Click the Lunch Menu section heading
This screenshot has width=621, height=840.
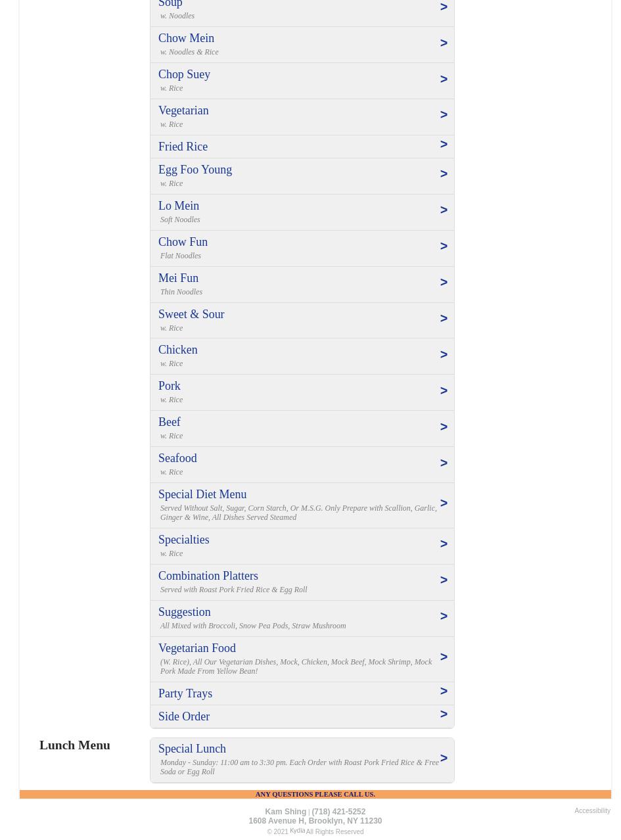(74, 745)
